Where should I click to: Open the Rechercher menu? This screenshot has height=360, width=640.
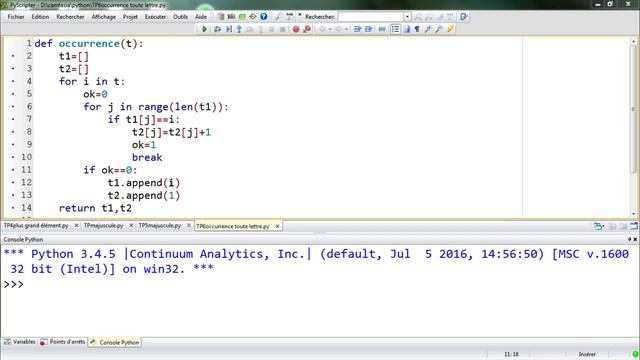70,17
